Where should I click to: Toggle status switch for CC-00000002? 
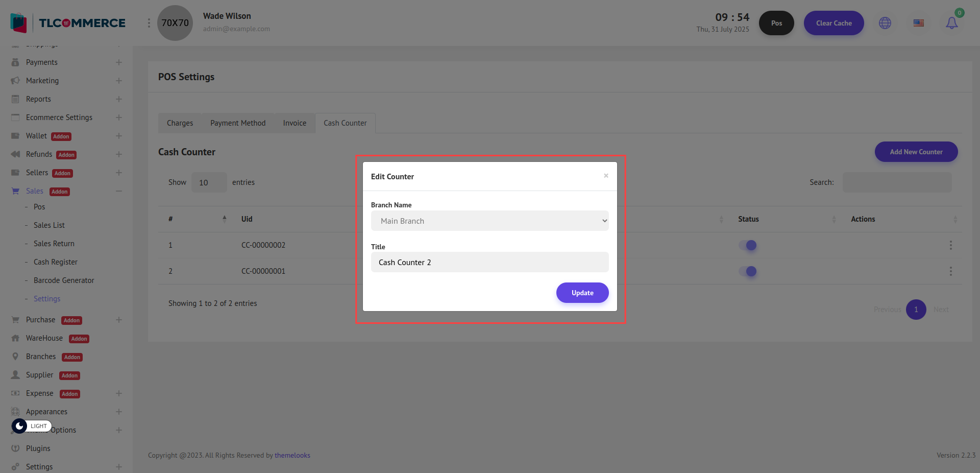[x=748, y=245]
